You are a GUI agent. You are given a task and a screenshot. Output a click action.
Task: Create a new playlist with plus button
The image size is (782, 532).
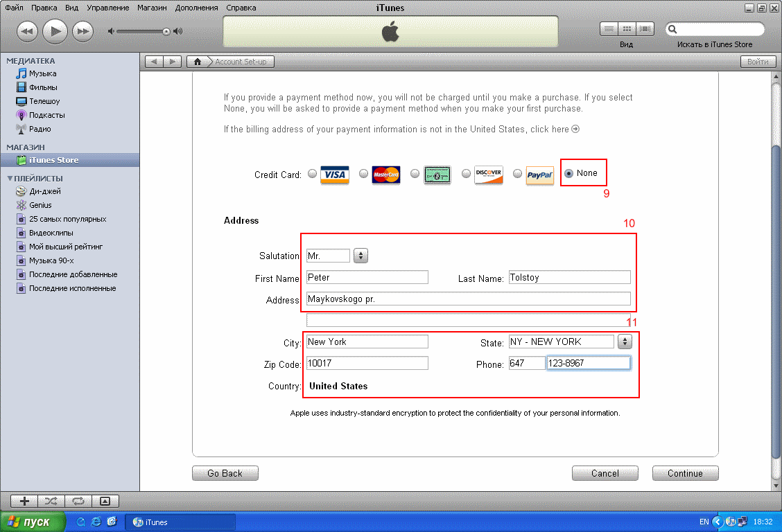click(x=25, y=501)
